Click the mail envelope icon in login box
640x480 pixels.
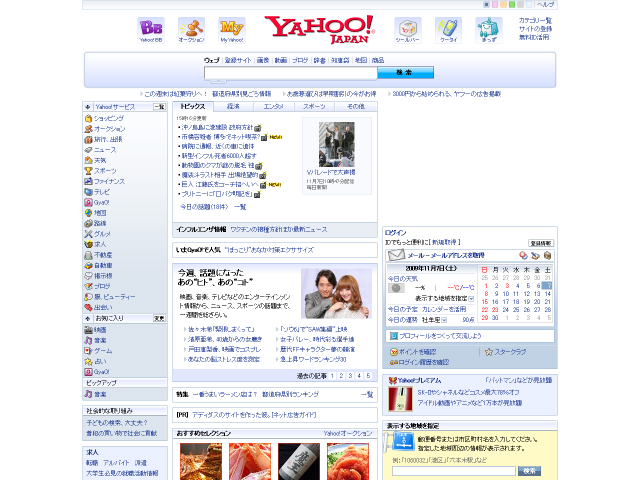tap(396, 256)
